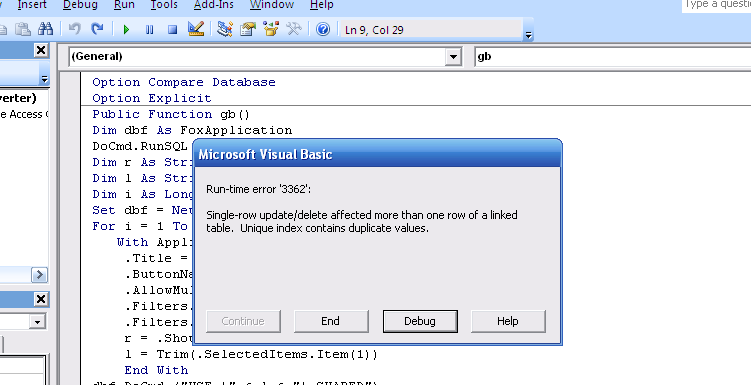Expand toolbar options arrow
Image resolution: width=751 pixels, height=385 pixels.
528,35
